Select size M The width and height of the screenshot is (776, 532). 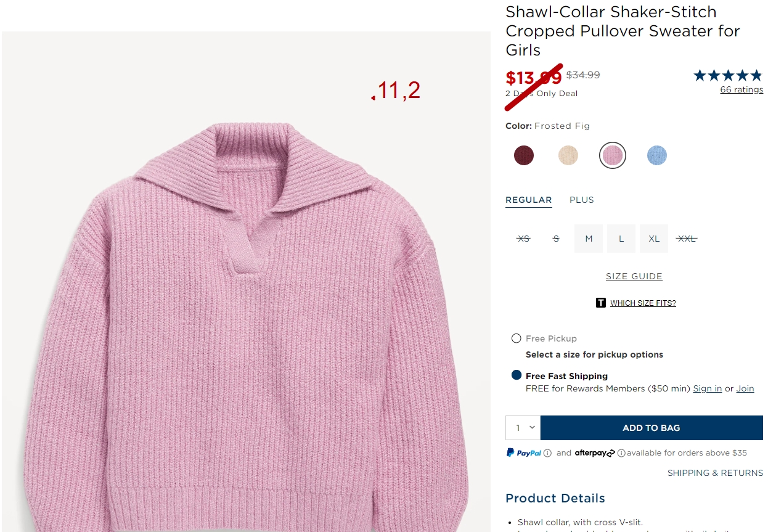coord(589,239)
